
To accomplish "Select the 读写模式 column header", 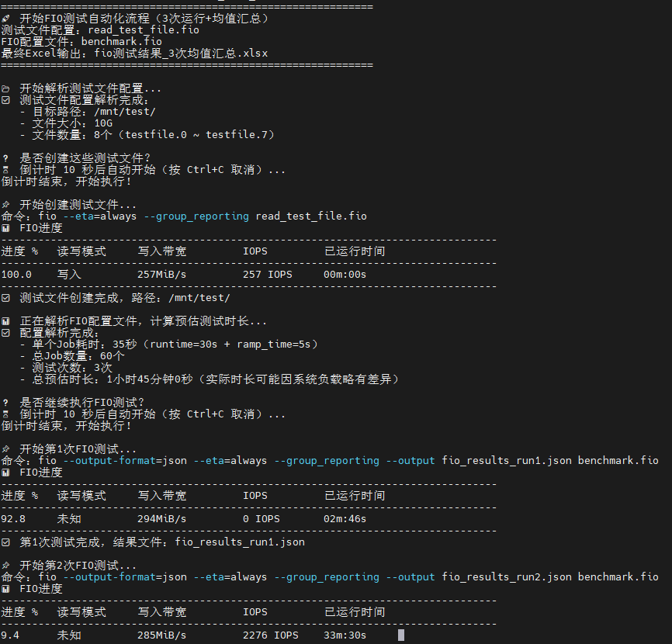I will tap(81, 251).
